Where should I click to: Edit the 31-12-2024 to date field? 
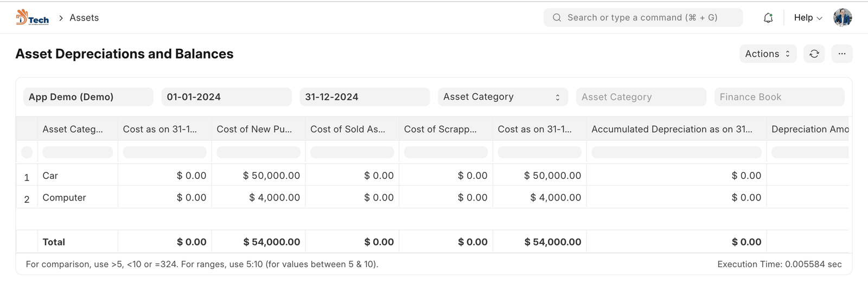coord(364,97)
